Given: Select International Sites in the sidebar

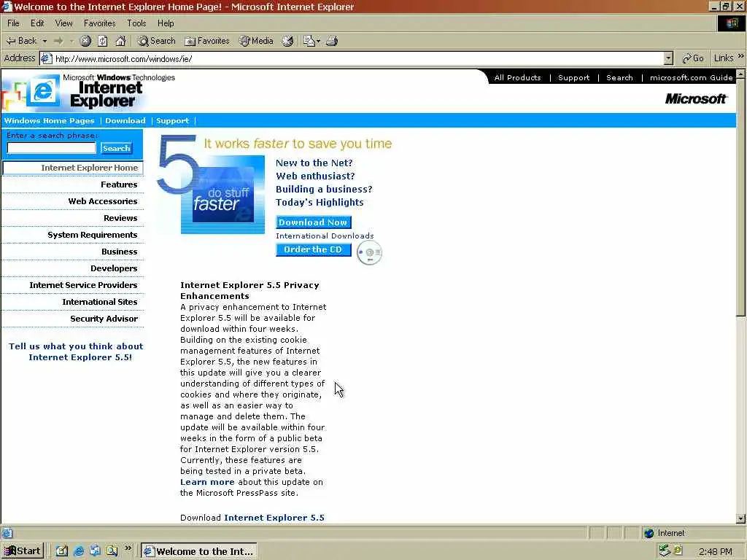Looking at the screenshot, I should coord(99,302).
